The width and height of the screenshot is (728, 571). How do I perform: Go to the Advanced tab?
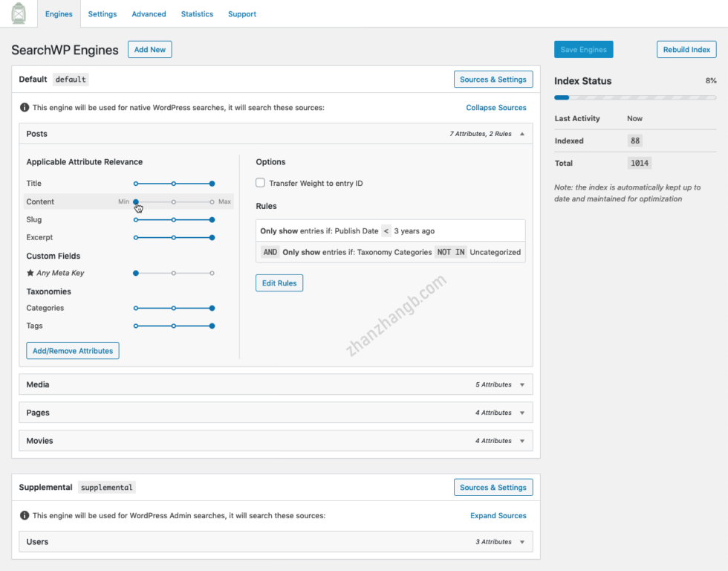pos(149,14)
